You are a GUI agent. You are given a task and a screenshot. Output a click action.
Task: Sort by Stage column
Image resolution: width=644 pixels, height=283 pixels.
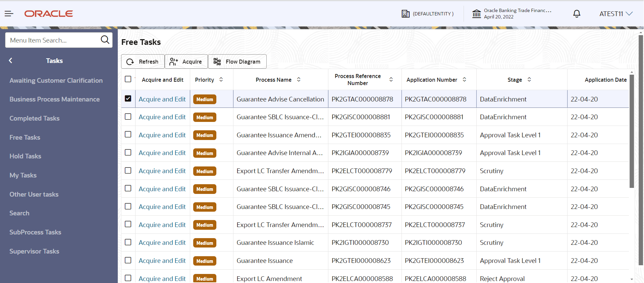[x=529, y=80]
